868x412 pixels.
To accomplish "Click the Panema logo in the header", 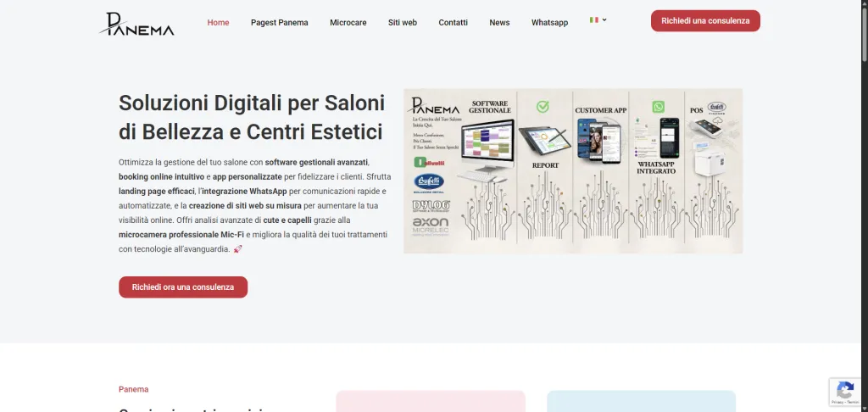I will tap(136, 23).
